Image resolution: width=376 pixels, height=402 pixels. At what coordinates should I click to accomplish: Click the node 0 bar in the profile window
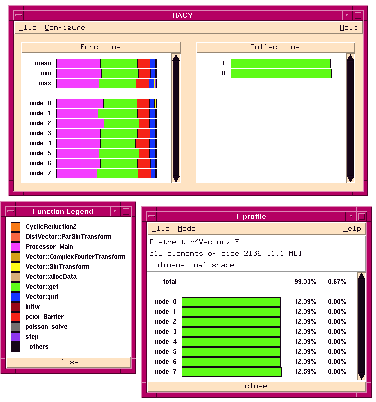[x=231, y=302]
